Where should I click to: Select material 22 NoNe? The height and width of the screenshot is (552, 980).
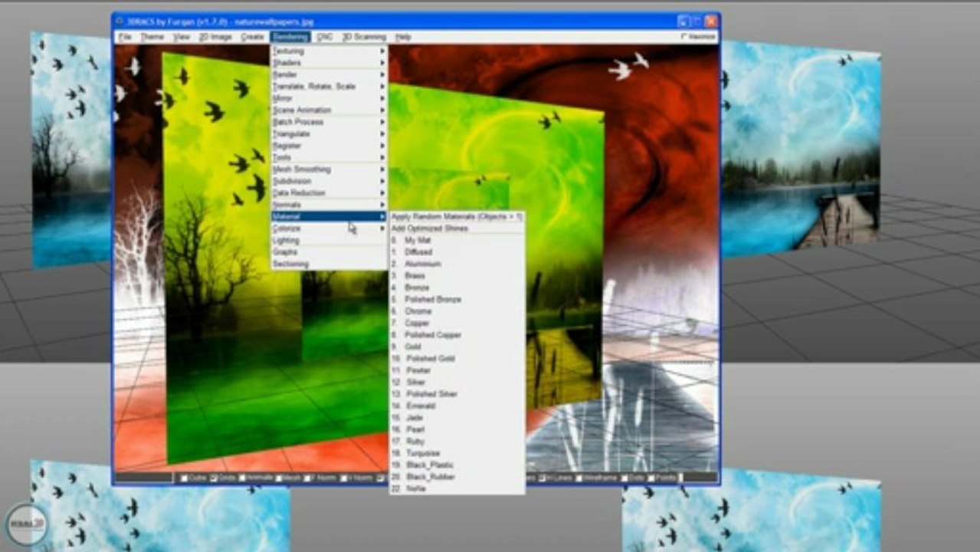click(x=457, y=488)
